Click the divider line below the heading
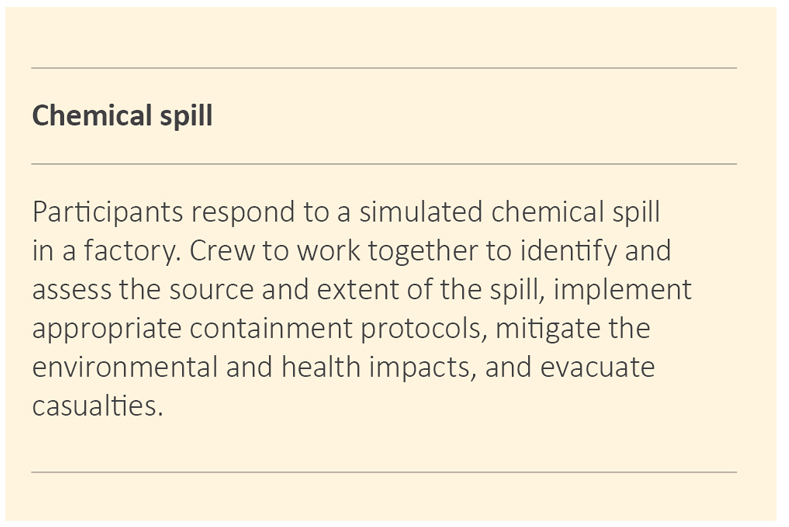789x527 pixels. coord(384,163)
